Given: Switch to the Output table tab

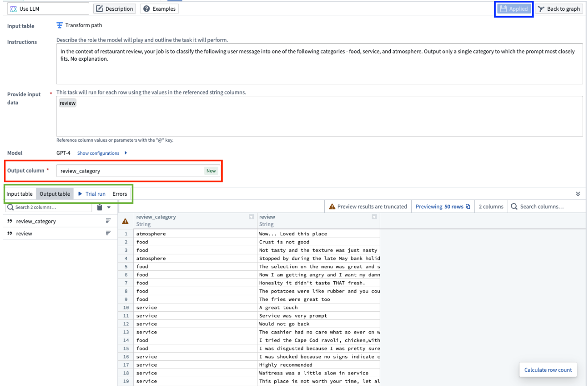Looking at the screenshot, I should coord(55,194).
